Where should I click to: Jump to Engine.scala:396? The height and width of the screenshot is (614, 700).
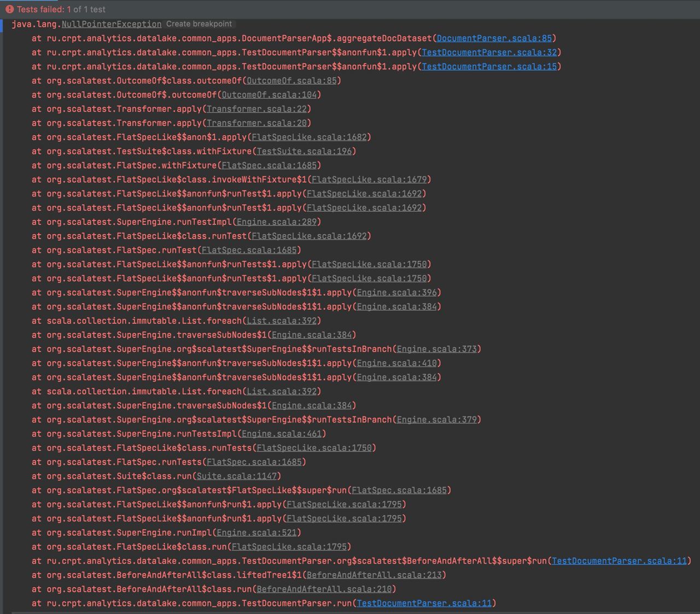pyautogui.click(x=397, y=293)
